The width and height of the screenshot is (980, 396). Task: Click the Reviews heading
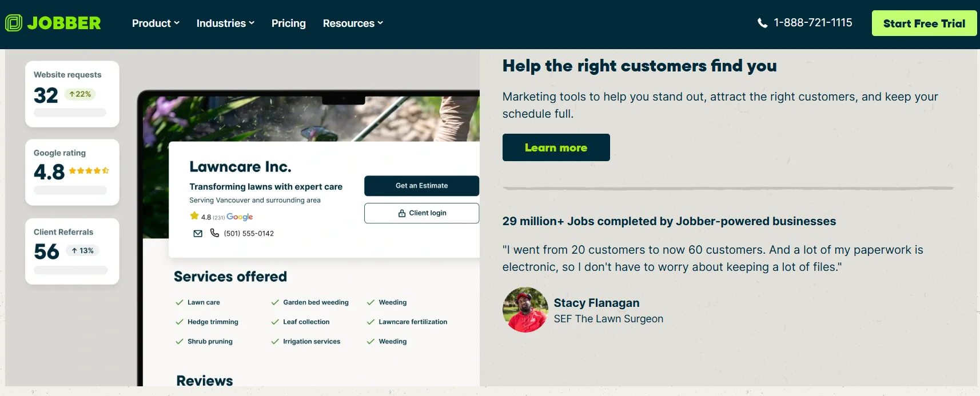click(205, 381)
